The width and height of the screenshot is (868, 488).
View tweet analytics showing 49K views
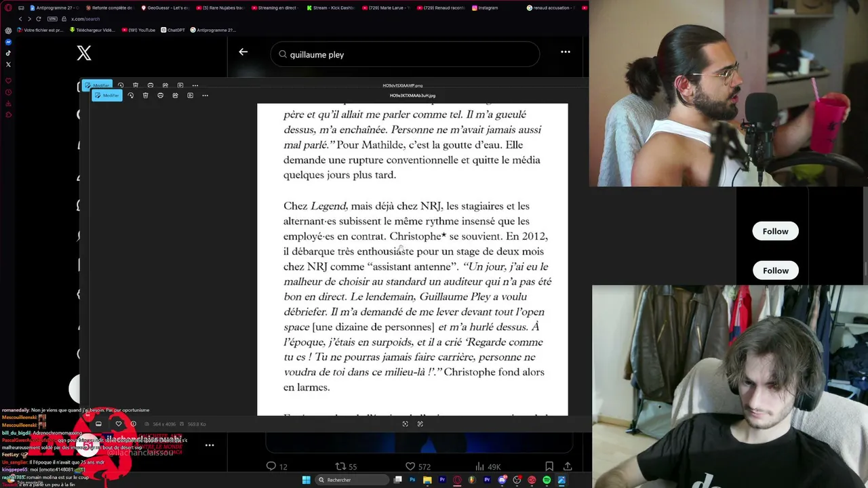[x=488, y=466]
